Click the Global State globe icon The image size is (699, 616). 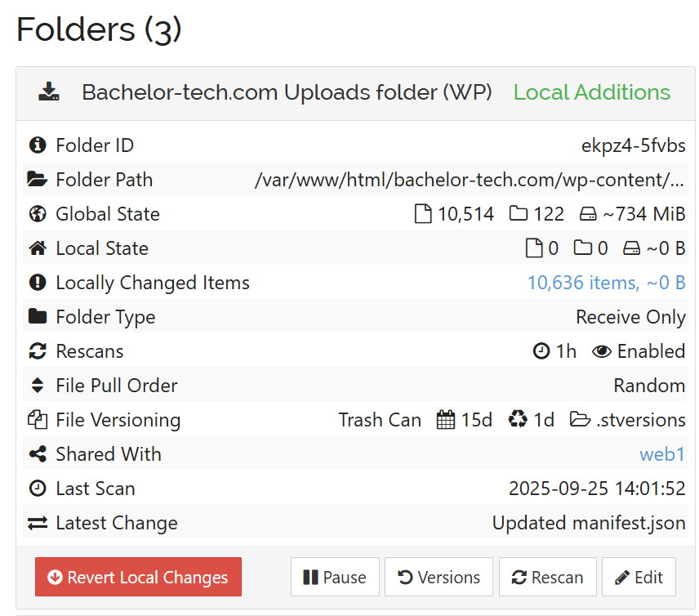pyautogui.click(x=38, y=213)
